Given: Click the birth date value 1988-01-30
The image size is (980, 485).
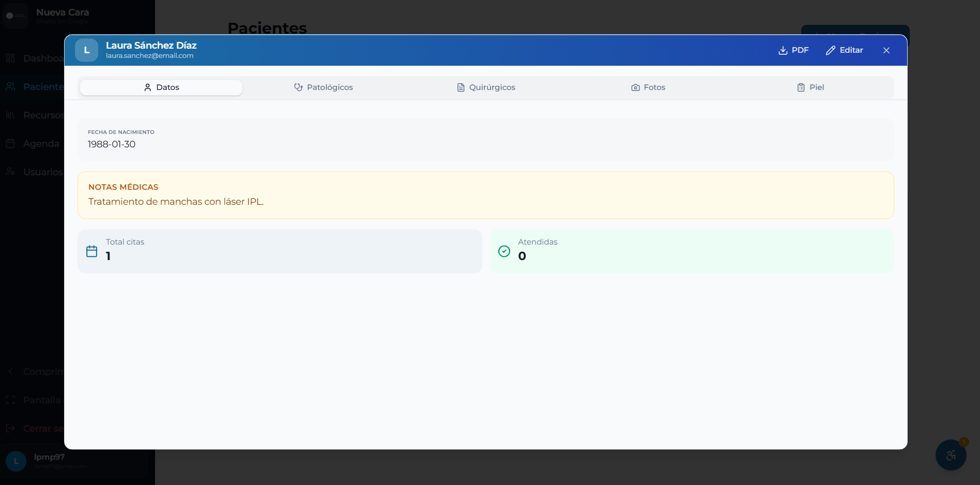Looking at the screenshot, I should click(112, 144).
